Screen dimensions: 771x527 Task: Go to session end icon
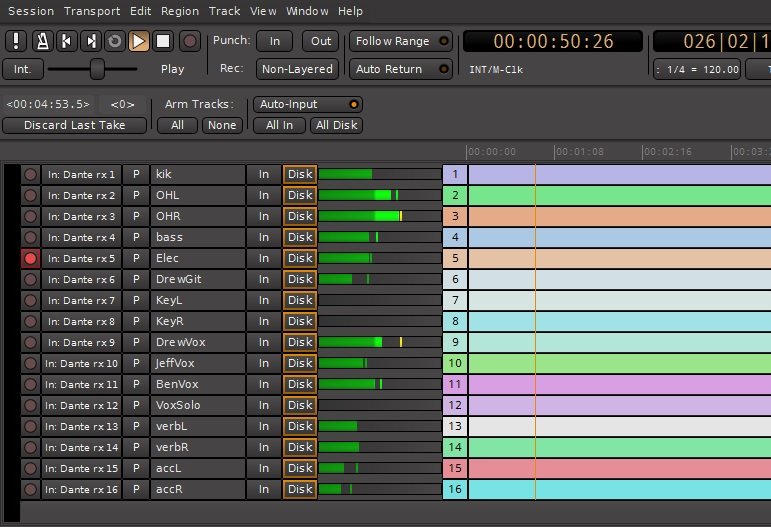90,41
